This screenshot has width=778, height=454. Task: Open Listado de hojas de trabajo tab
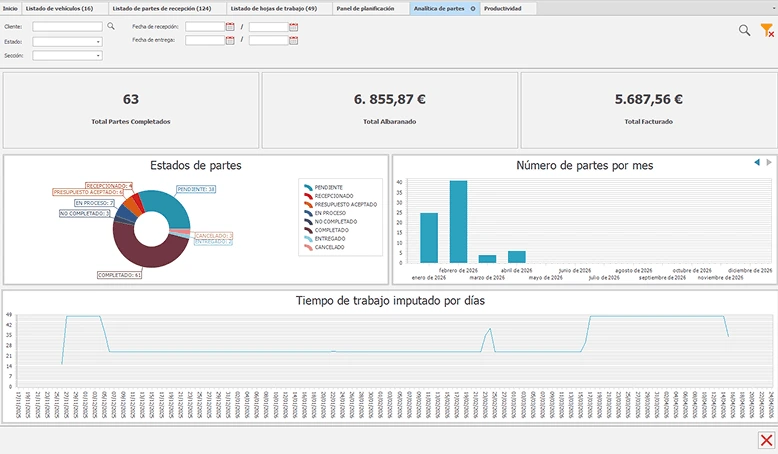(279, 8)
